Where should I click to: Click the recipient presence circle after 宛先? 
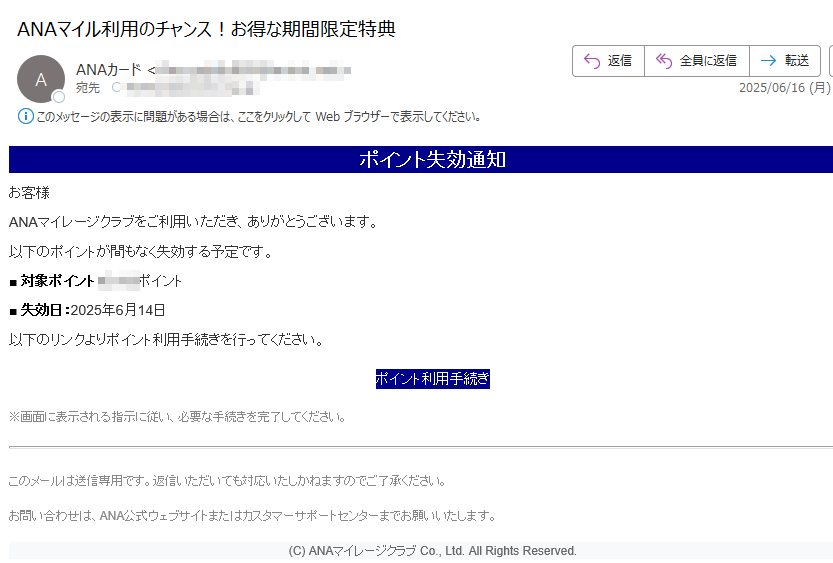pos(116,88)
